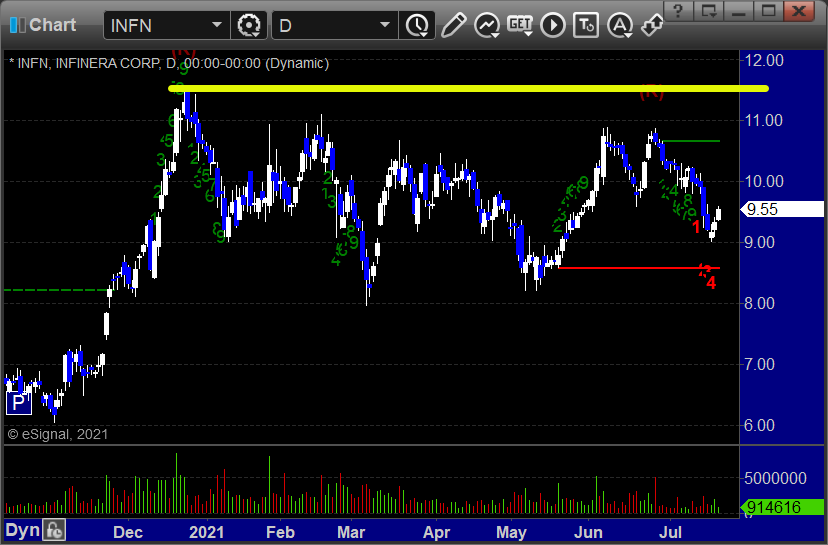Screen dimensions: 828x545
Task: Click the 12.00 price axis label
Action: click(764, 60)
